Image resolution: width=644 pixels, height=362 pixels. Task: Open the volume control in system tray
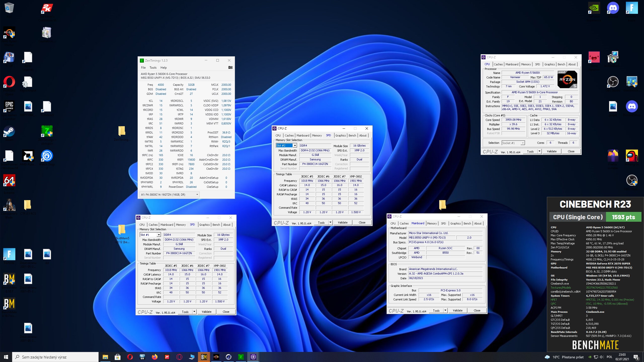[x=601, y=357]
